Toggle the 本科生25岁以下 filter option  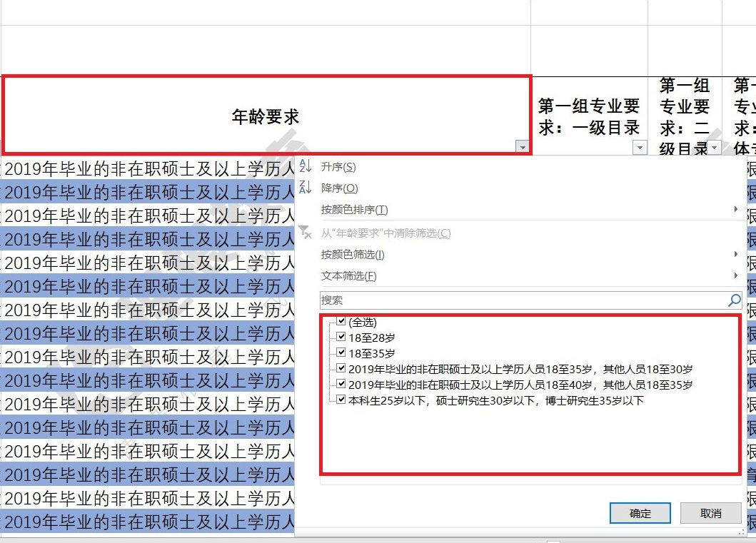342,400
